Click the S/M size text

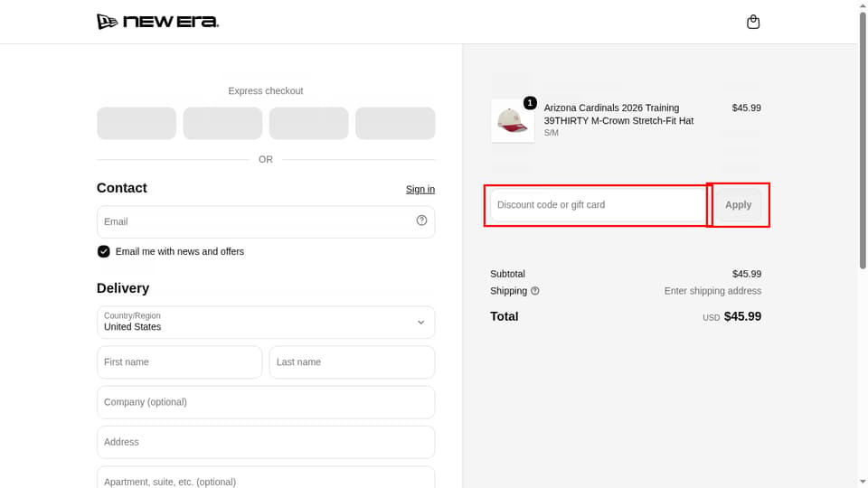(551, 133)
